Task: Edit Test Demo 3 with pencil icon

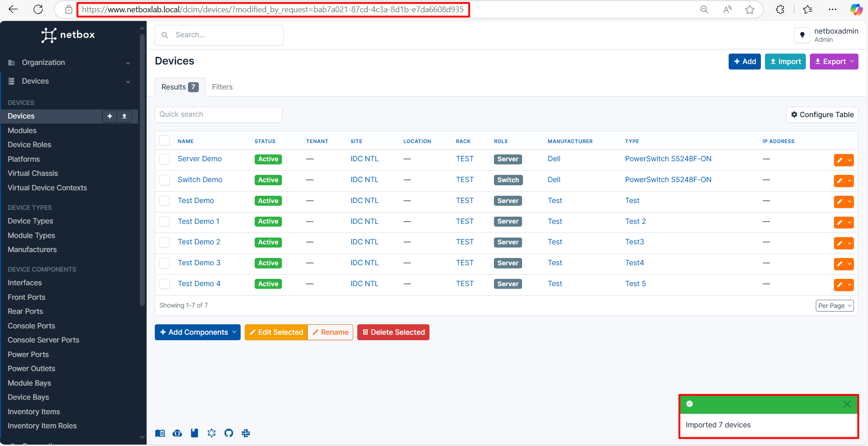Action: click(x=839, y=264)
